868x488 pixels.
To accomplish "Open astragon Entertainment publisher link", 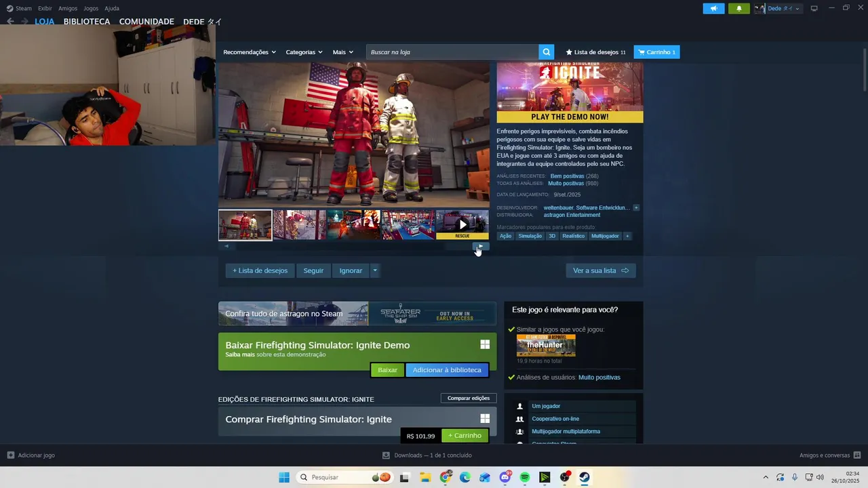I will click(572, 215).
